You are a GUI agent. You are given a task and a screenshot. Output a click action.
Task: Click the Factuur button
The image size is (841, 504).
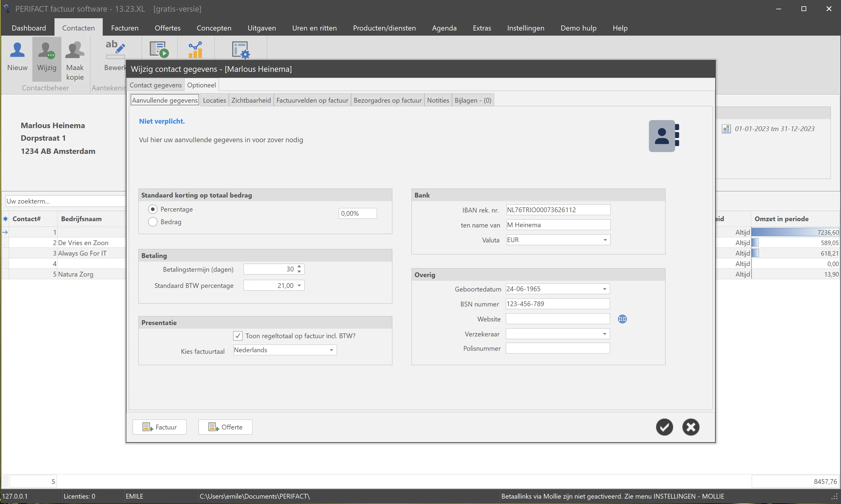[x=160, y=427]
